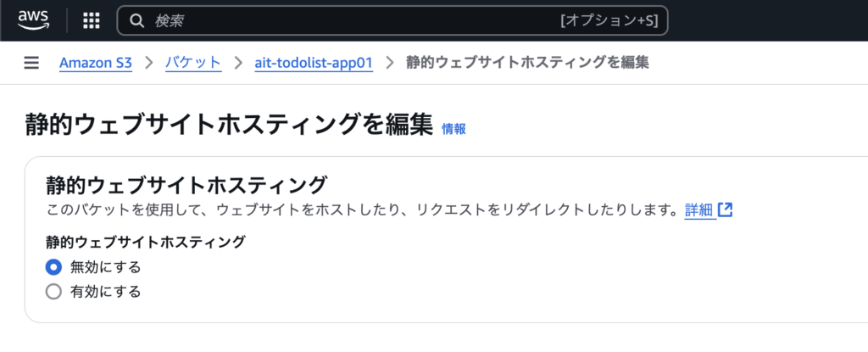Select the 有効にする radio option

[53, 292]
